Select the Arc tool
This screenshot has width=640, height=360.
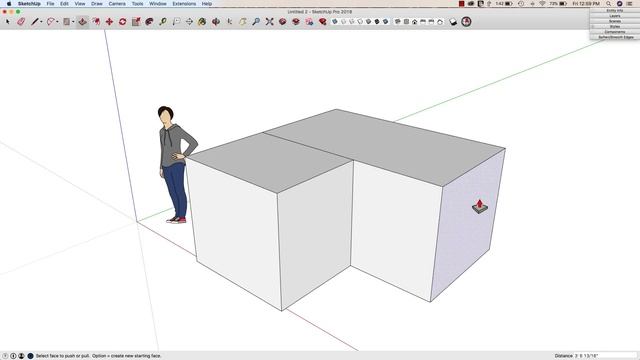click(x=51, y=22)
